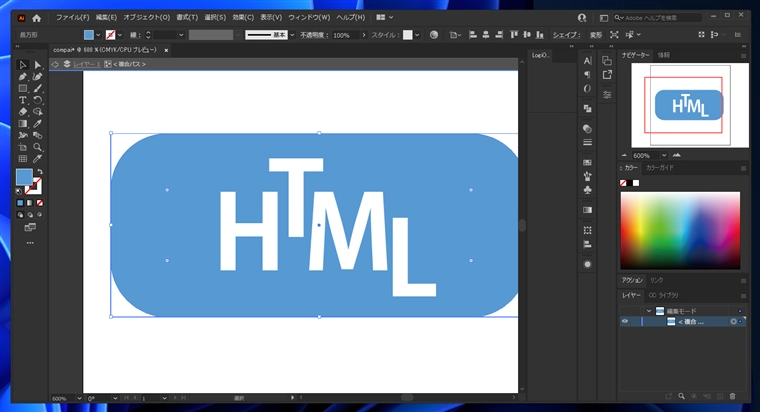Image resolution: width=760 pixels, height=412 pixels.
Task: Reset default fill and stroke
Action: pos(19,191)
